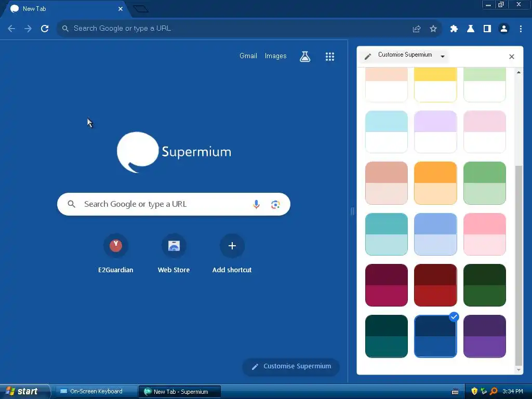Select the dark teal theme swatch
This screenshot has width=532, height=399.
[x=387, y=336]
